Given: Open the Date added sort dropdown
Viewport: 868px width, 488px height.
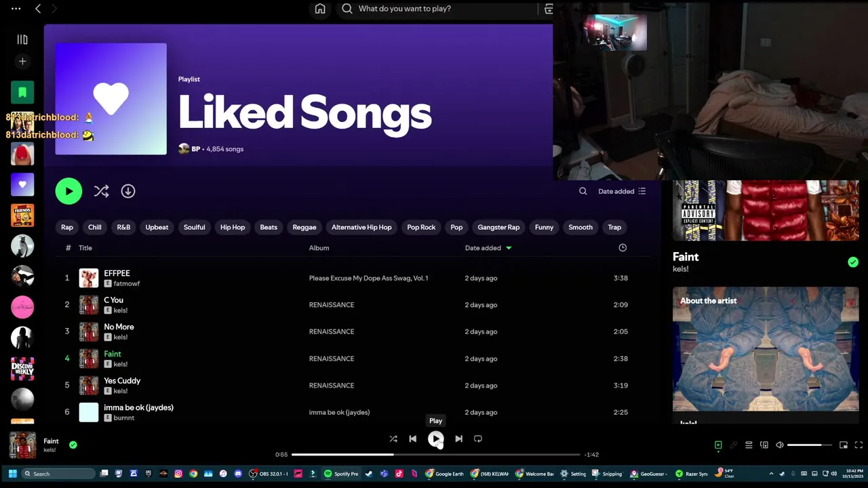Looking at the screenshot, I should point(622,191).
